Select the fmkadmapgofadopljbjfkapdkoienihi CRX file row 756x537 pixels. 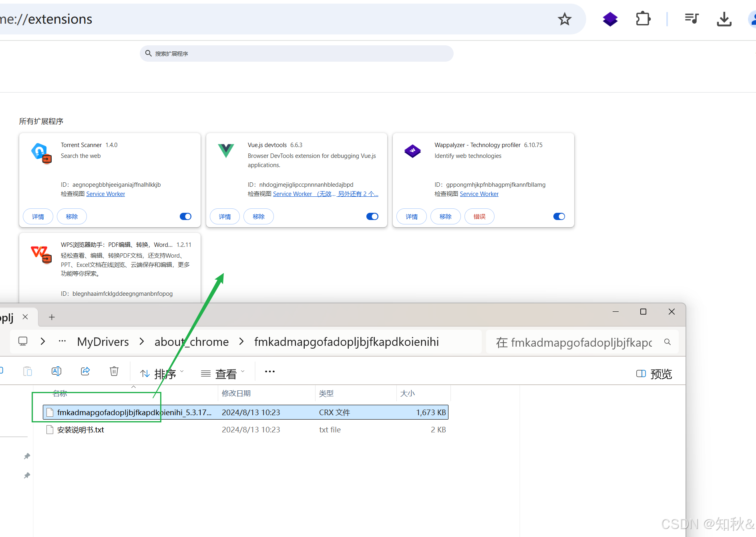245,412
